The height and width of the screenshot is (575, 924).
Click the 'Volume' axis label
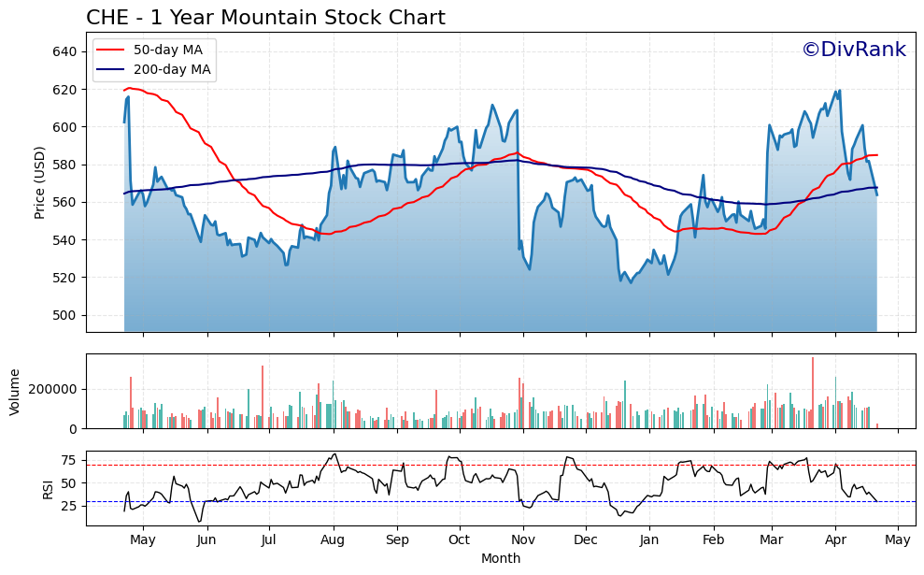(x=15, y=392)
